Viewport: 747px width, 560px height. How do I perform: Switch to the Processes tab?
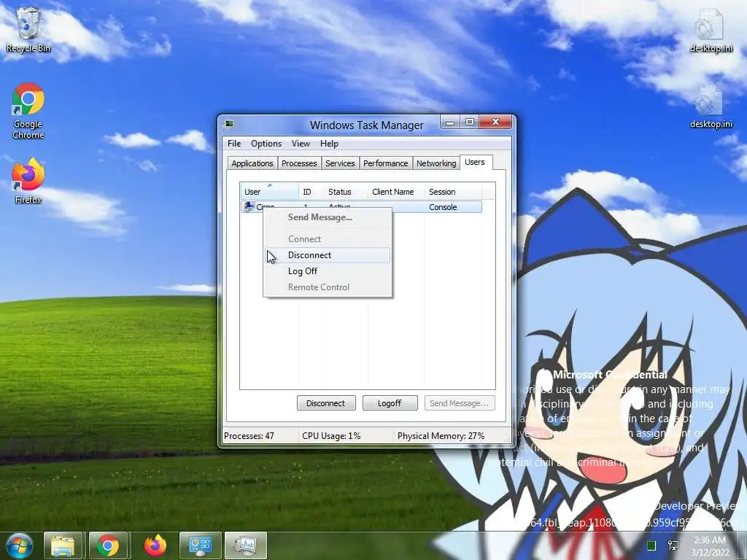coord(299,163)
